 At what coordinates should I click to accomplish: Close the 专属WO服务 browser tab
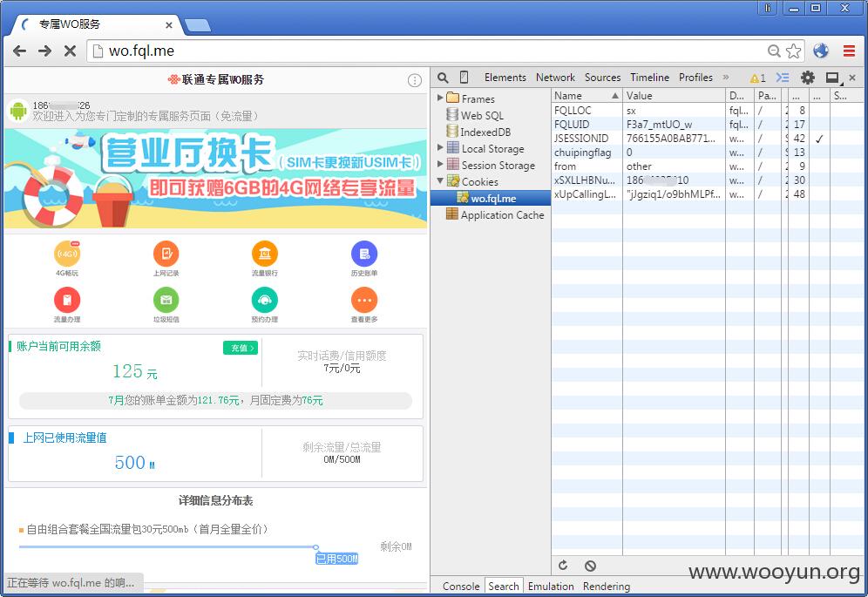pos(169,25)
